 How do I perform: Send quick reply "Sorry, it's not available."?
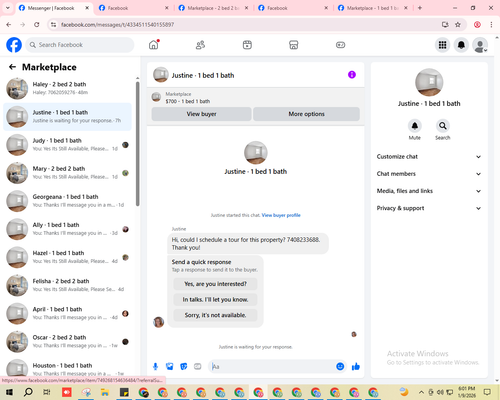pos(215,315)
